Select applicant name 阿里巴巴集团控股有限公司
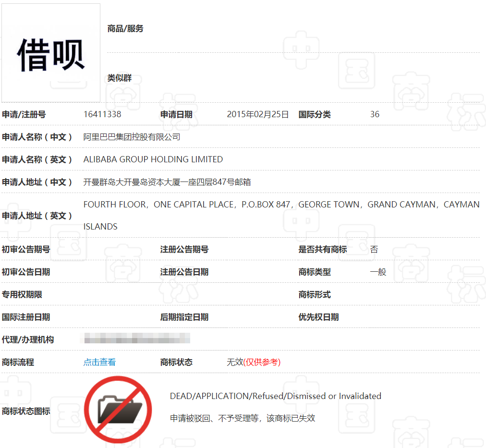Viewport: 486px width, 448px height. coord(132,137)
